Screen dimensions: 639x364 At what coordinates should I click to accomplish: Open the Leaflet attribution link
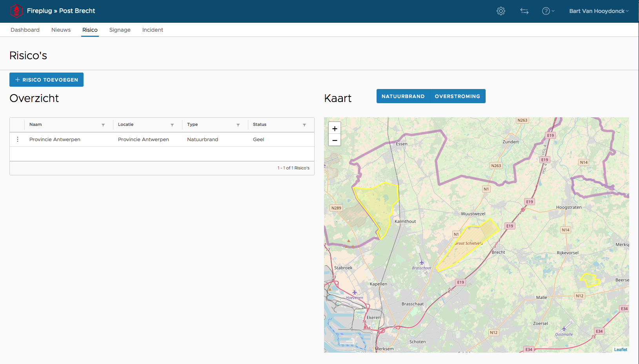click(x=620, y=349)
